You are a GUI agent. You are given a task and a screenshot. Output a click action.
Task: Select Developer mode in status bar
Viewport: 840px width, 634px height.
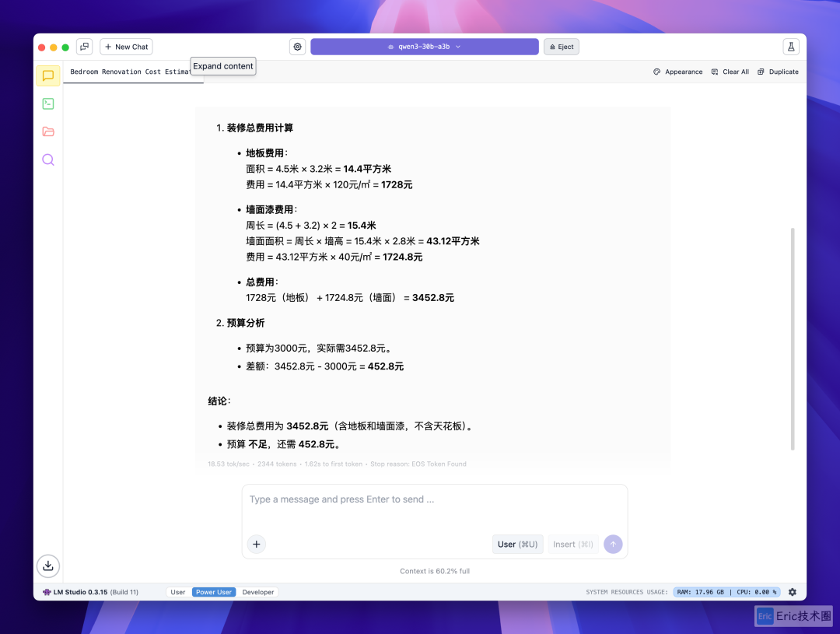[257, 592]
